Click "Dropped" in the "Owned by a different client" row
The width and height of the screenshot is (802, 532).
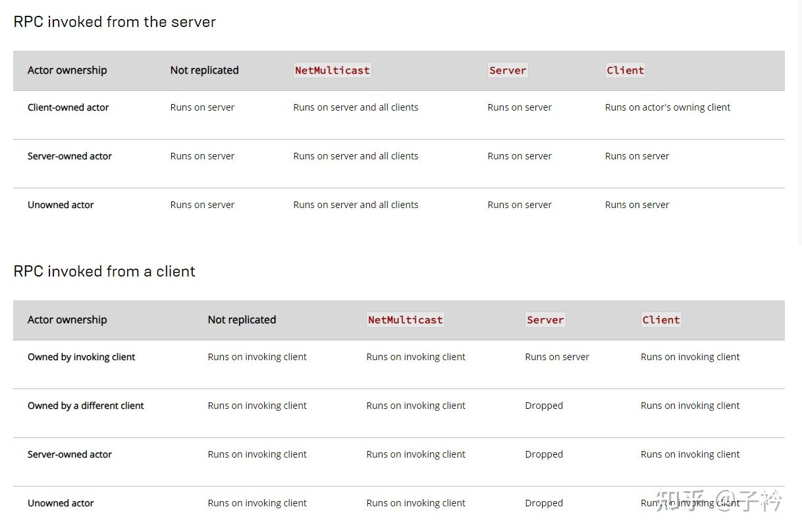click(x=544, y=406)
